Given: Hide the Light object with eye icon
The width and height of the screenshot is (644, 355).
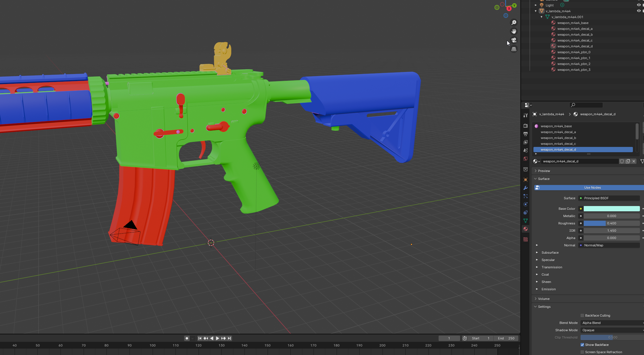Looking at the screenshot, I should coord(639,5).
